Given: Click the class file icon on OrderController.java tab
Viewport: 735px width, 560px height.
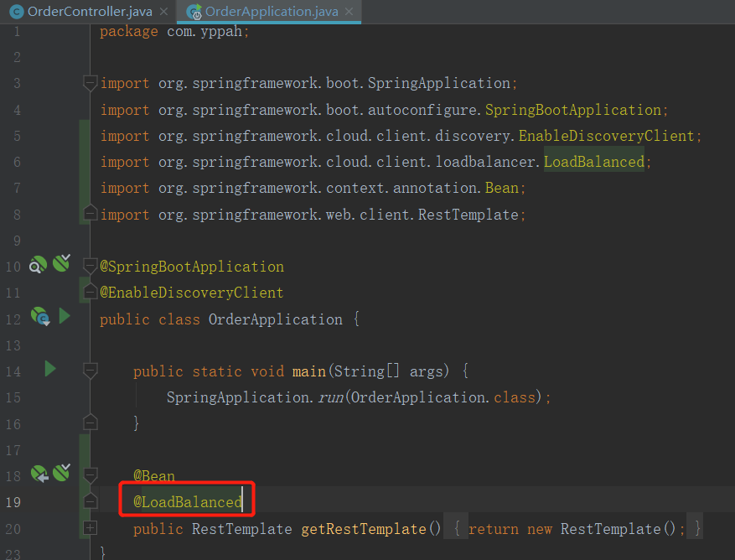Looking at the screenshot, I should pyautogui.click(x=17, y=12).
